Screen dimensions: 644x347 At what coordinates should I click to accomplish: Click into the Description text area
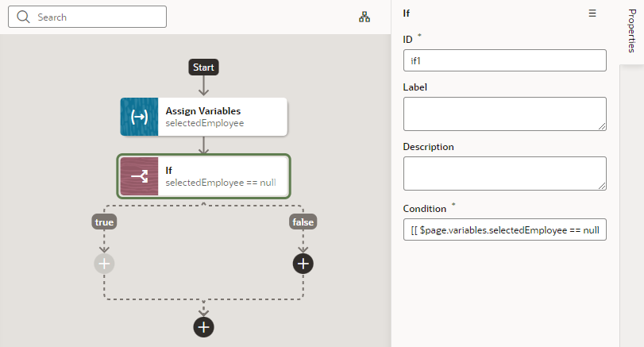(x=504, y=173)
